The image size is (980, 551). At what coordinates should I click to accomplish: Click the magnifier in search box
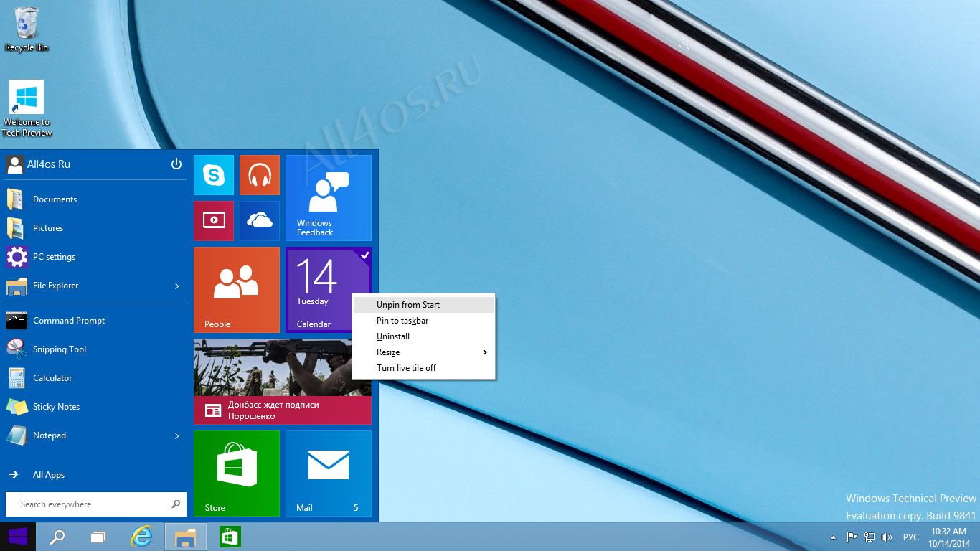coord(176,504)
